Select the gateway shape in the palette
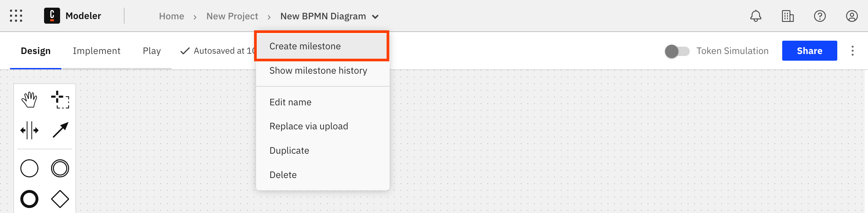This screenshot has height=213, width=868. click(x=60, y=199)
